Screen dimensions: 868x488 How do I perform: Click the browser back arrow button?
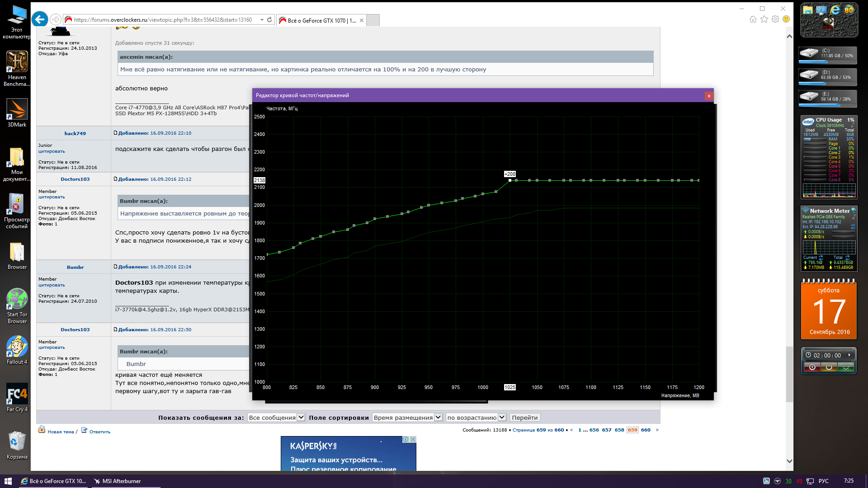click(x=40, y=19)
